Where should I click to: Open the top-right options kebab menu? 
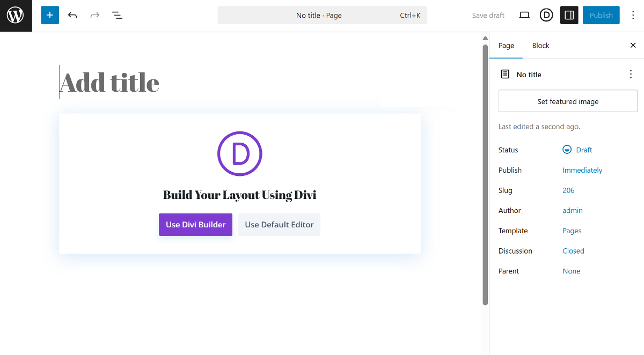pos(633,16)
